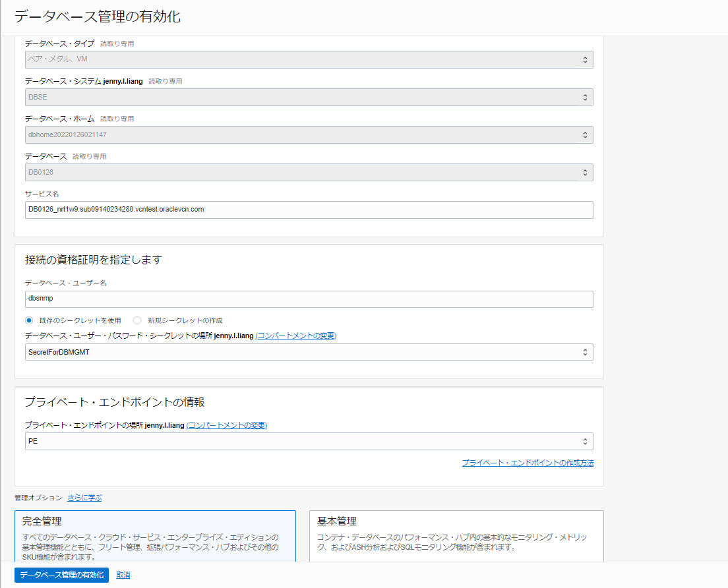Click the プライベート・エンドポイントの作成方法 link

tap(528, 463)
